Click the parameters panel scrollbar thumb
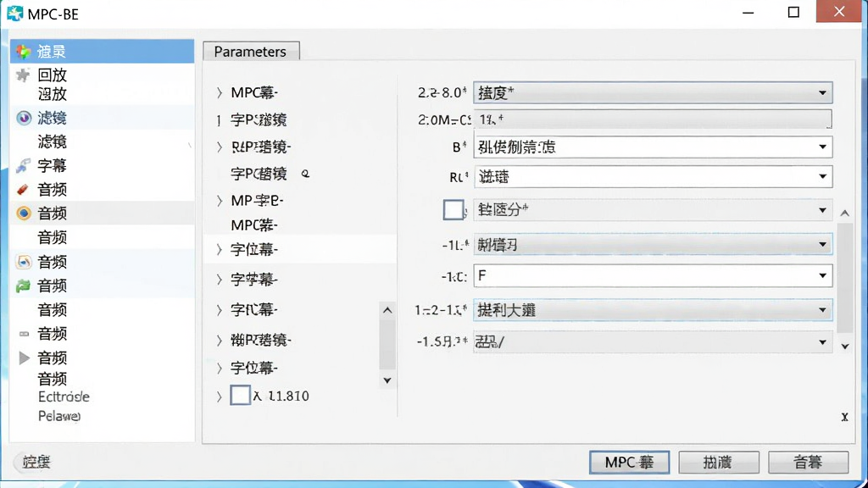The image size is (868, 488). pos(845,278)
